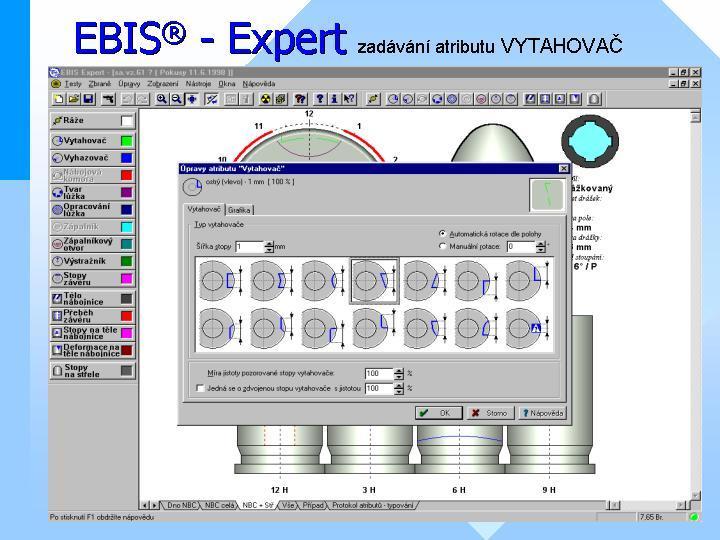The image size is (720, 540).
Task: Close the Úpravy atributu Vytahovač dialog
Action: (x=563, y=169)
